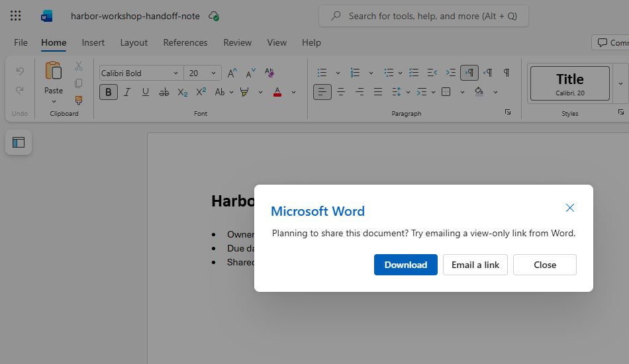Open the Comments pane
The height and width of the screenshot is (364, 629).
click(x=610, y=42)
